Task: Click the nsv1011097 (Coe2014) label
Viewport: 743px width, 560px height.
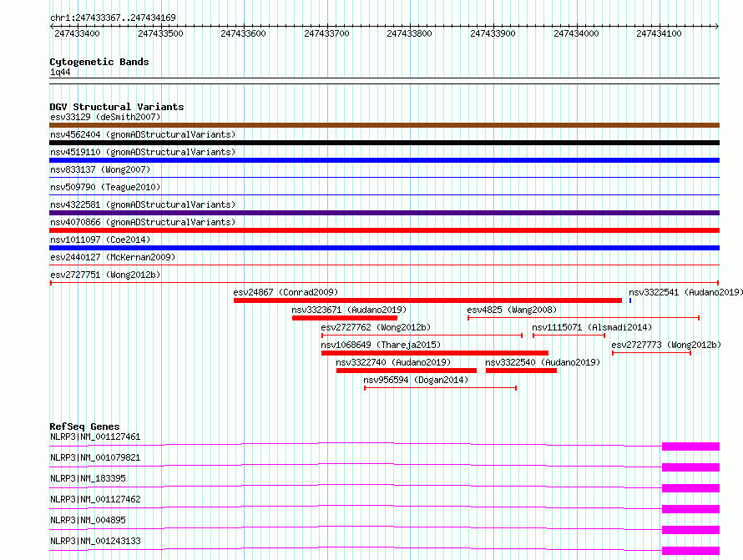Action: tap(100, 240)
